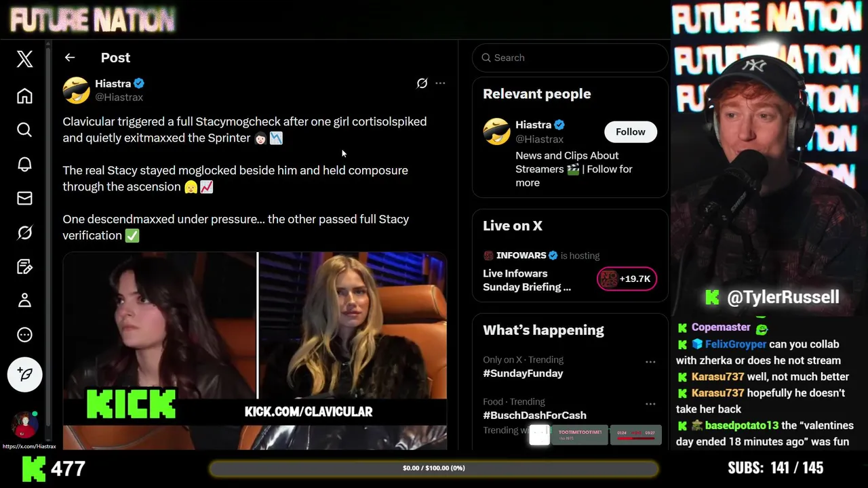
Task: Click the compose Post feather button
Action: (x=24, y=374)
